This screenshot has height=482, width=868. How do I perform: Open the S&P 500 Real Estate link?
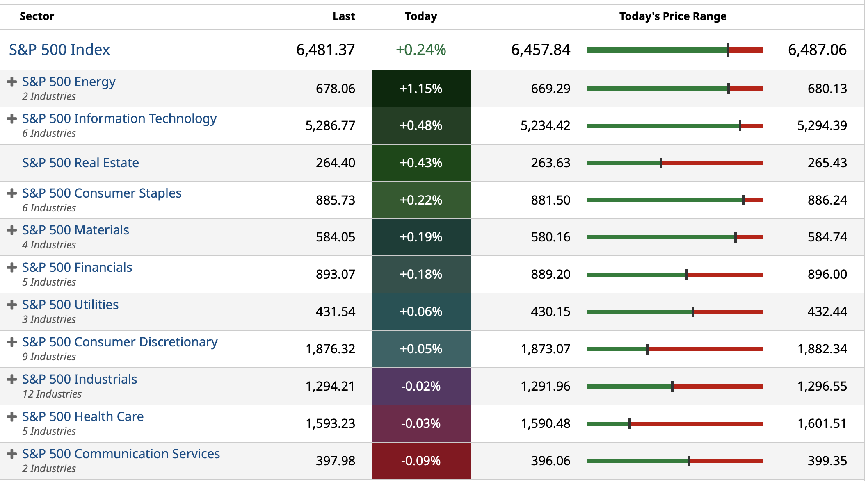click(80, 163)
